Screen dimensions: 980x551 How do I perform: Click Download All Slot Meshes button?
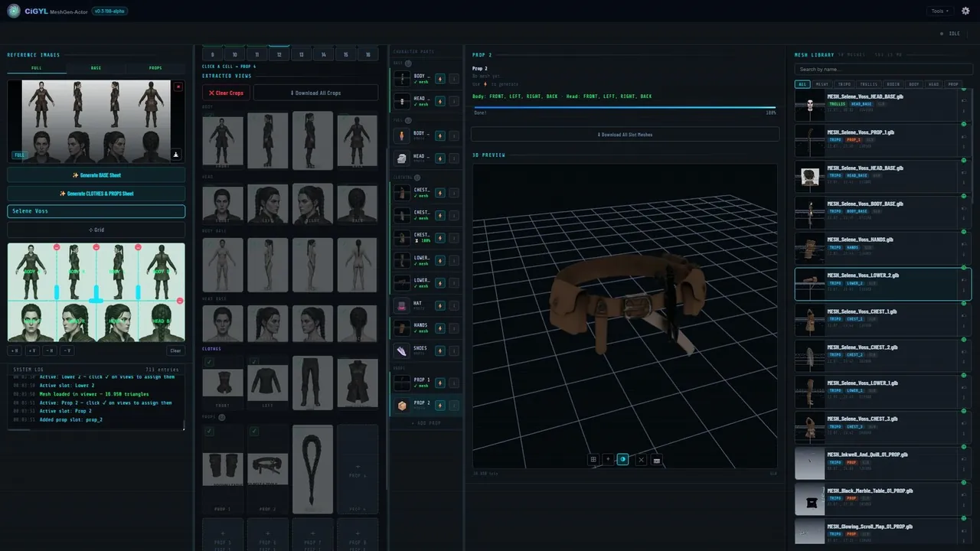[x=625, y=134]
